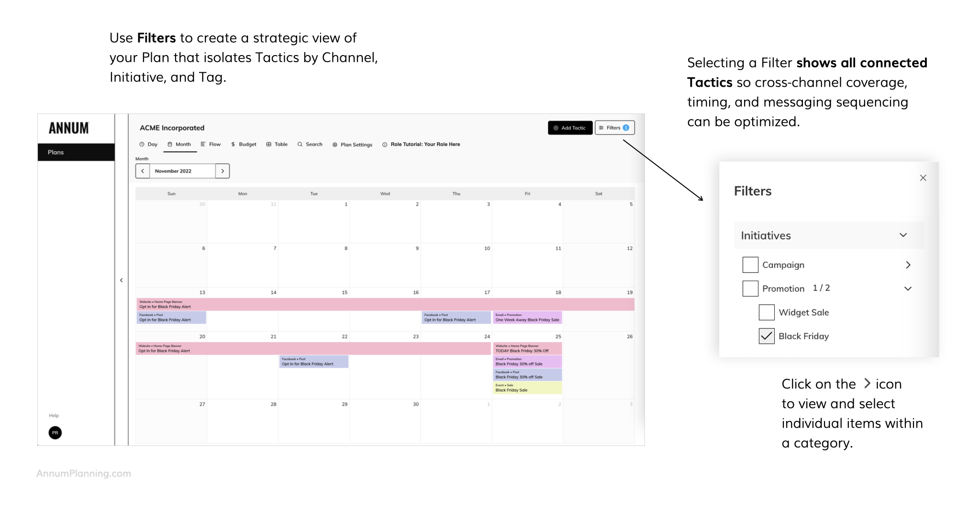980x511 pixels.
Task: Switch to the Day view tab
Action: point(148,144)
